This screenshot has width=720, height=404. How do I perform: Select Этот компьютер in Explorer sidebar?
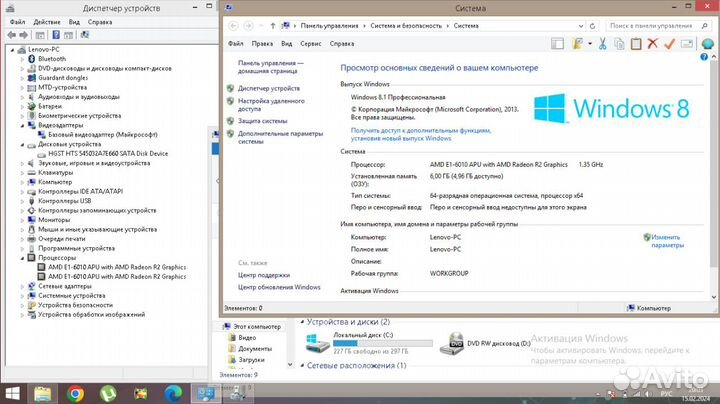tap(257, 326)
